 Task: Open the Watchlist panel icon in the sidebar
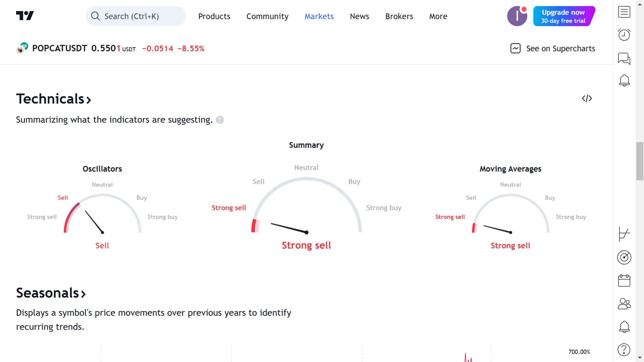624,12
